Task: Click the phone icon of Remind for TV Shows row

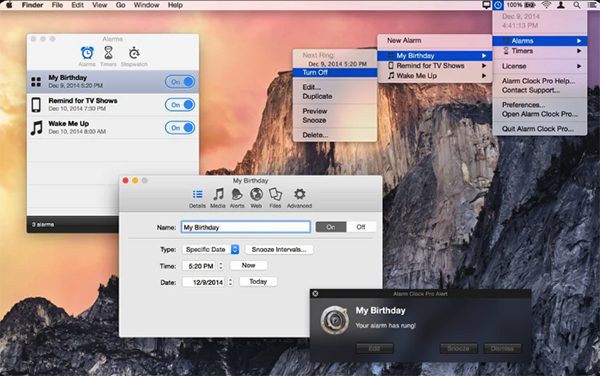Action: click(x=36, y=105)
